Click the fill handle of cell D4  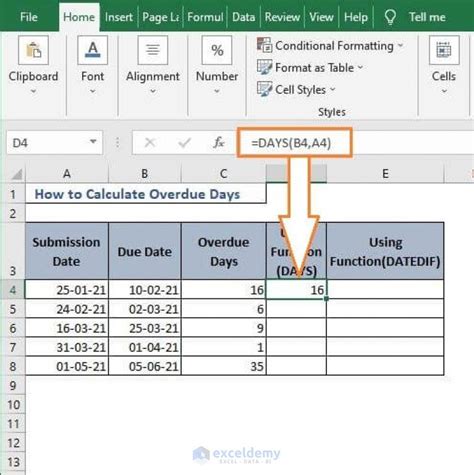326,298
